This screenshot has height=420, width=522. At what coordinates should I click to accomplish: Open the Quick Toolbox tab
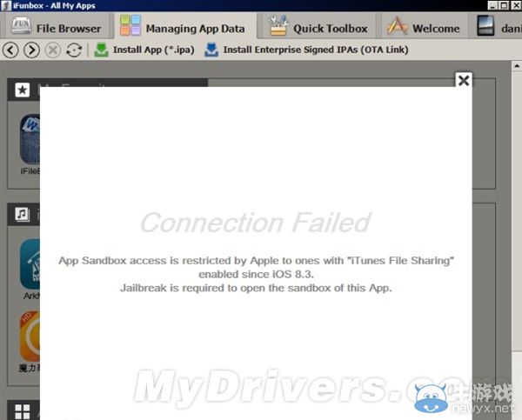318,27
